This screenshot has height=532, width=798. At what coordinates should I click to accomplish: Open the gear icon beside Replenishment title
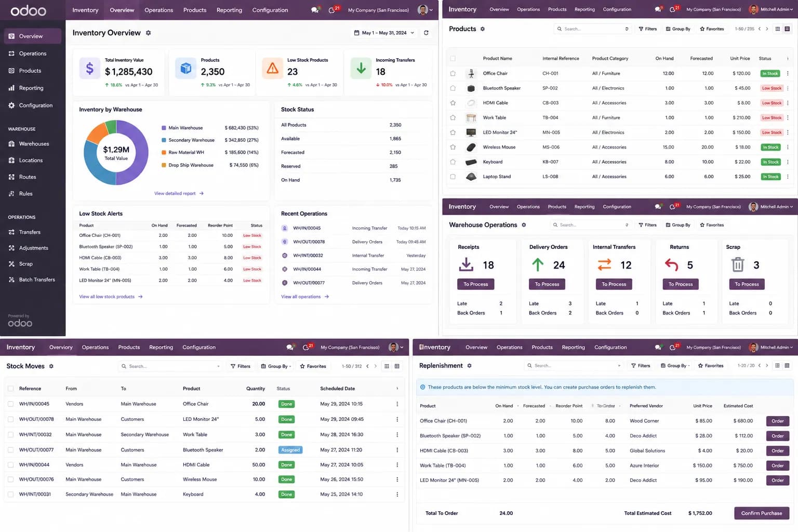(x=469, y=366)
